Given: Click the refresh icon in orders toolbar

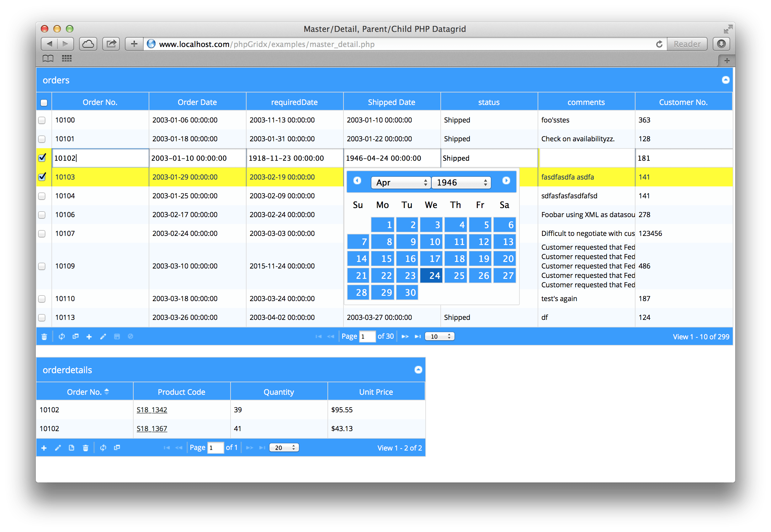Looking at the screenshot, I should click(x=62, y=337).
